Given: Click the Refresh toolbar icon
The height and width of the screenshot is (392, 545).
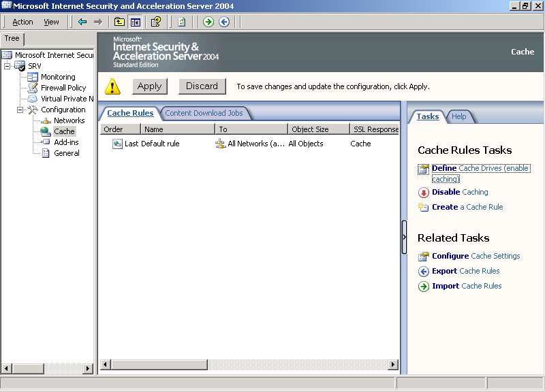Looking at the screenshot, I should 181,22.
